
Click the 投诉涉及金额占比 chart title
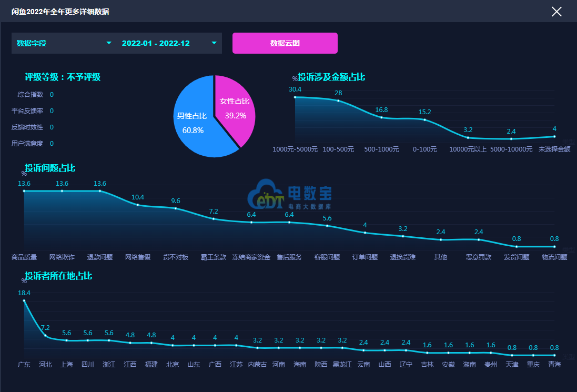click(x=331, y=77)
